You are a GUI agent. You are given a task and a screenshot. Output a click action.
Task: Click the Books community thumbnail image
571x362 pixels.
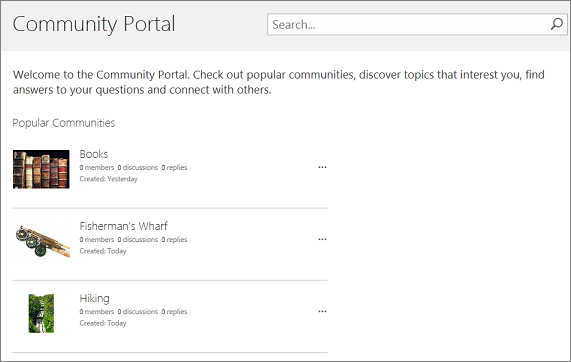41,169
